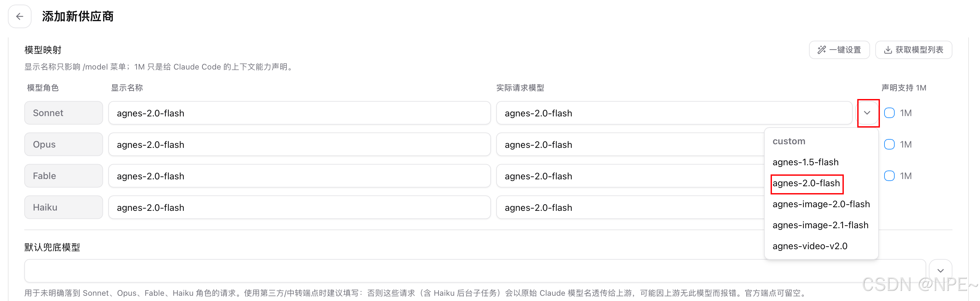980x301 pixels.
Task: Click the Opus role label
Action: (64, 144)
